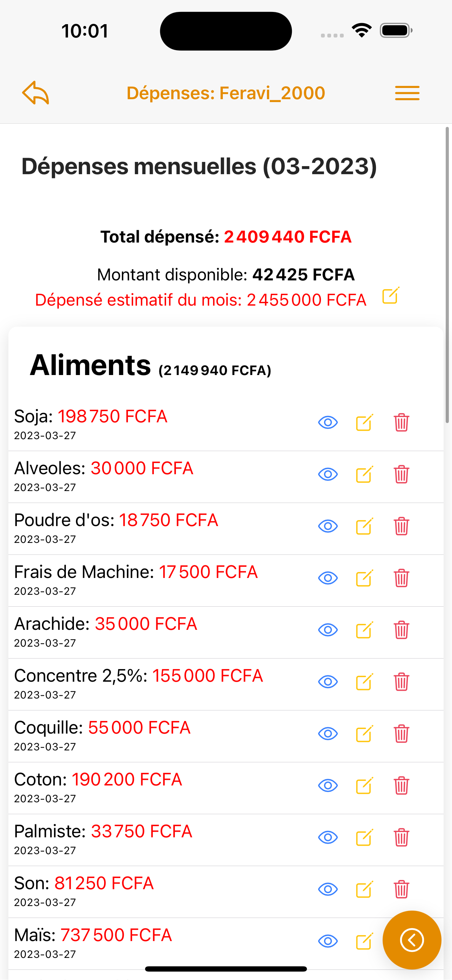Remove the Frais de Machine expense
The height and width of the screenshot is (980, 452).
tap(401, 578)
